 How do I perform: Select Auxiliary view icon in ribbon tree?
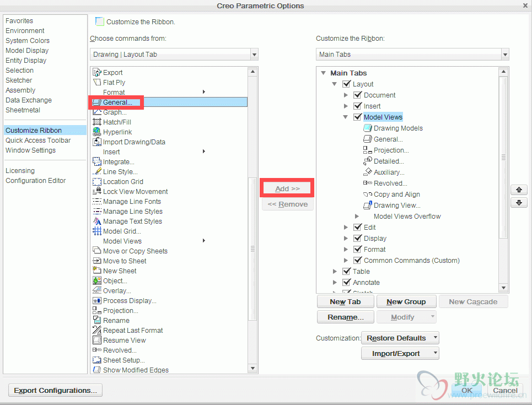368,172
